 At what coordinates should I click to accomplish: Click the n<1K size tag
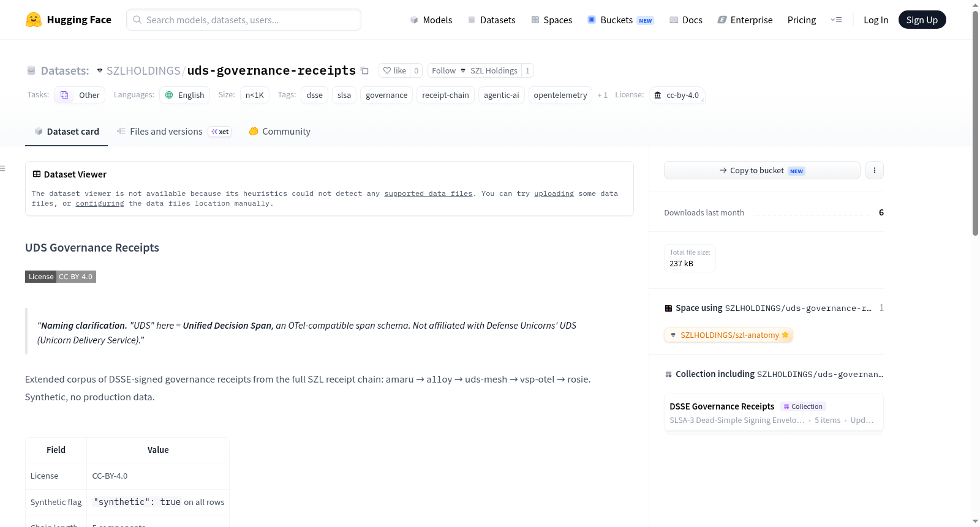255,95
